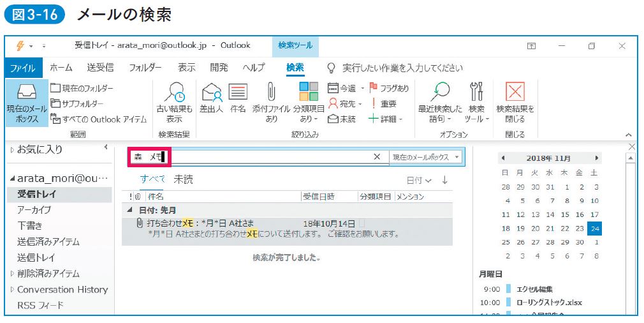Image resolution: width=644 pixels, height=323 pixels.
Task: Select 送信済みアイテム folder
Action: coord(48,242)
